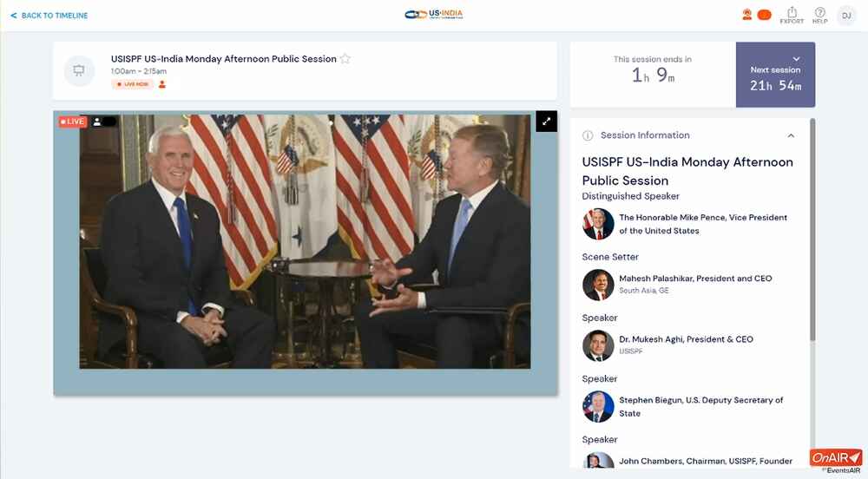The width and height of the screenshot is (868, 479).
Task: Click the South Asia, GE subtitle
Action: point(644,291)
